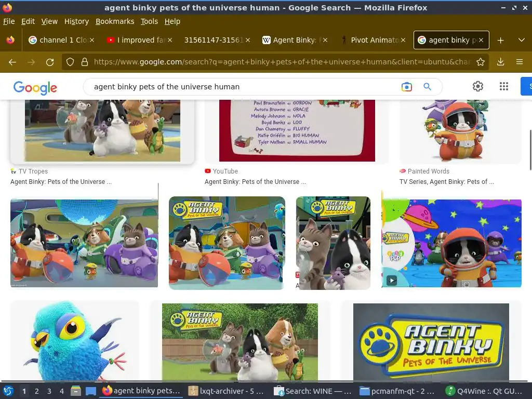Close the 'channel 1 Clo' tab
This screenshot has height=399, width=532.
(x=92, y=40)
